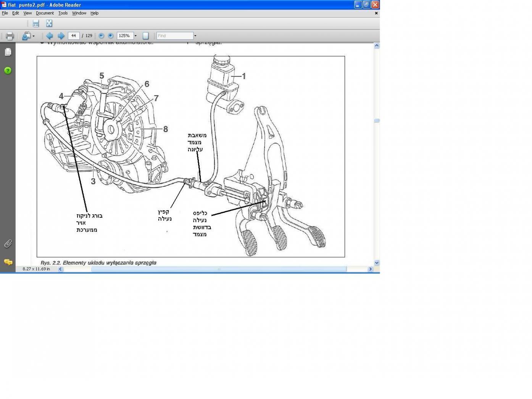532x399 pixels.
Task: Click the green help icon in the sidebar
Action: pos(8,71)
